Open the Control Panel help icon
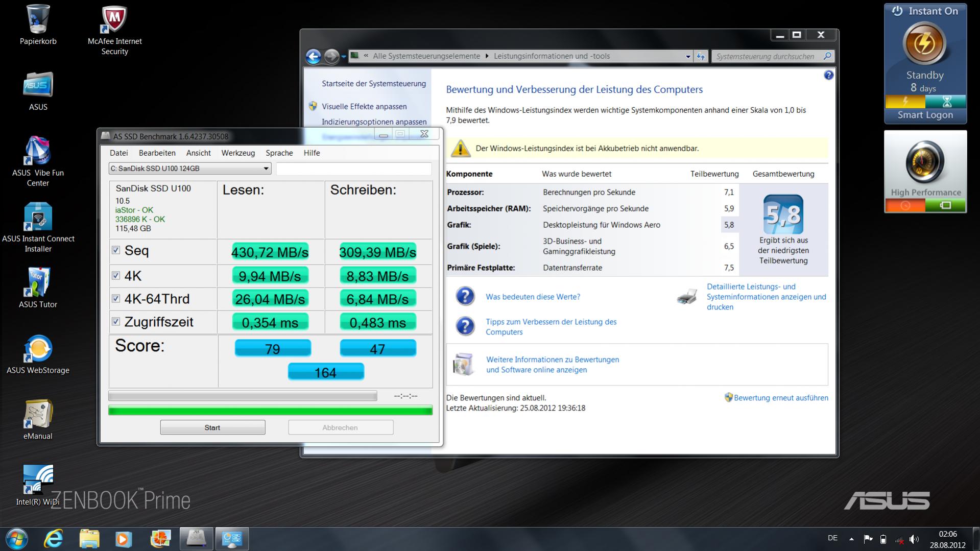 point(828,76)
